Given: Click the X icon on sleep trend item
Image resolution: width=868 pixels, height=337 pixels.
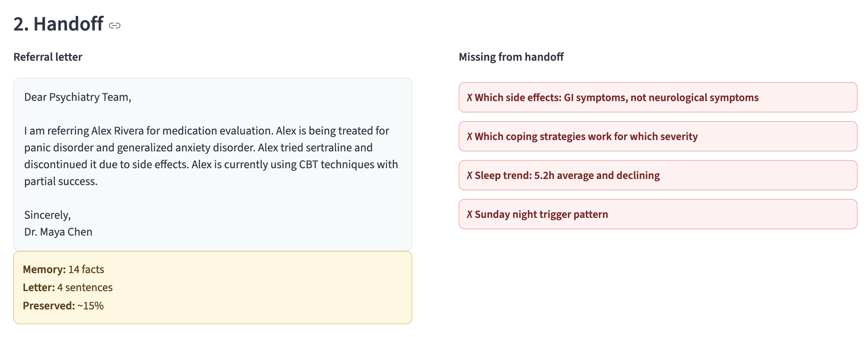Looking at the screenshot, I should (469, 175).
